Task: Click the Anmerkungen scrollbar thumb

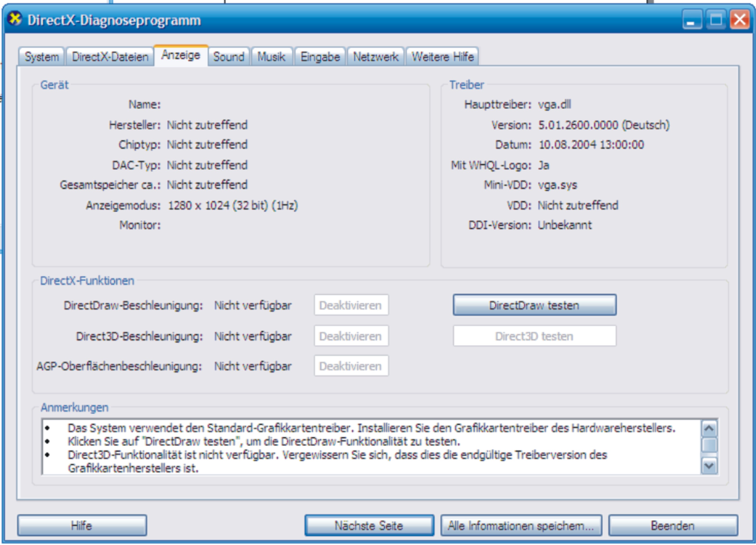Action: [709, 445]
